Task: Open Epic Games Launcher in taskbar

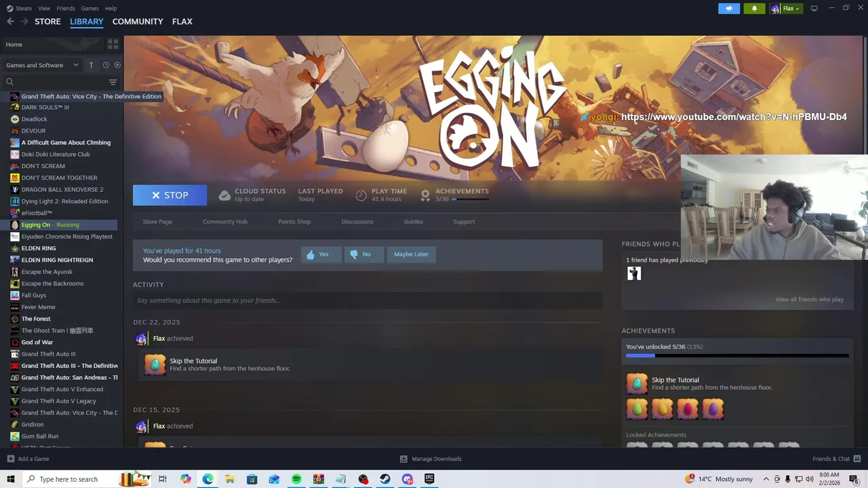Action: point(429,479)
